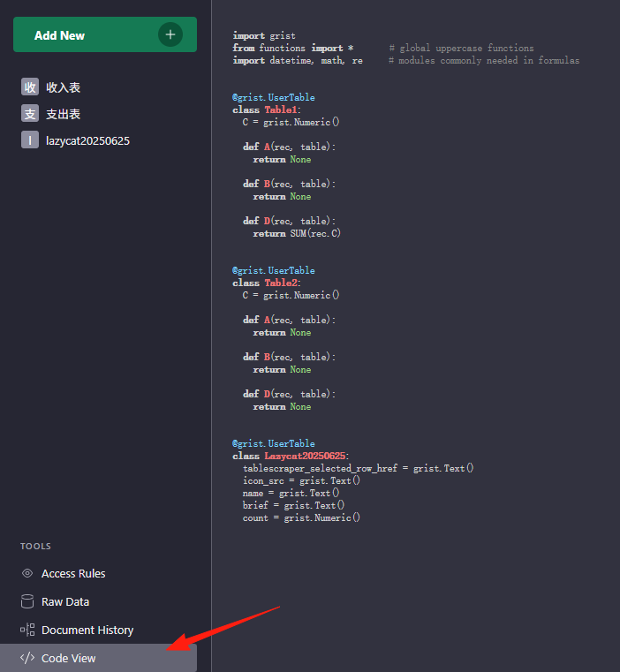Screen dimensions: 620x672
Task: Click the 'brief = grist.Text()' line
Action: 294,505
